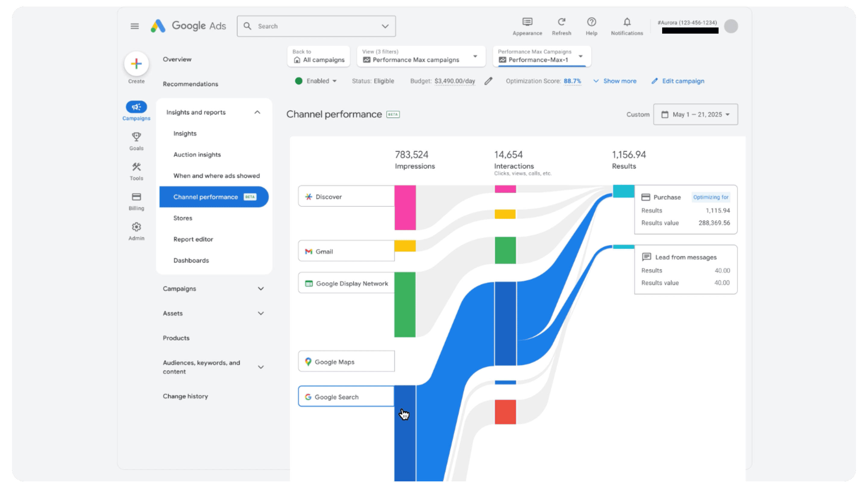This screenshot has width=868, height=488.
Task: Open the Lead from messages results card
Action: 686,270
